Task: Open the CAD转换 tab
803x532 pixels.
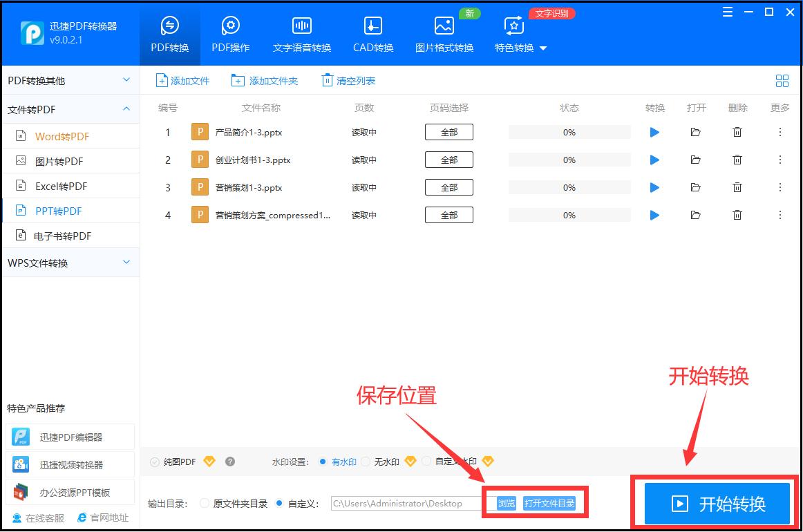Action: click(x=372, y=32)
